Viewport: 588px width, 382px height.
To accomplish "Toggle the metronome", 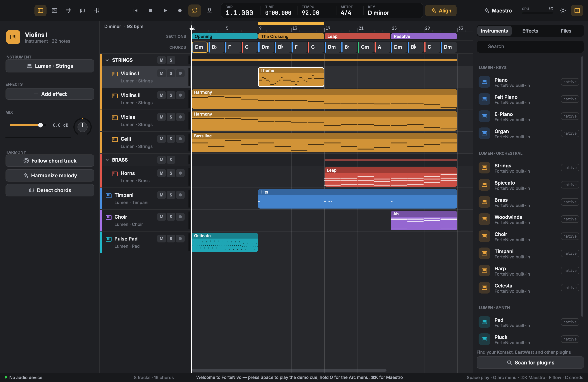I will tap(209, 10).
